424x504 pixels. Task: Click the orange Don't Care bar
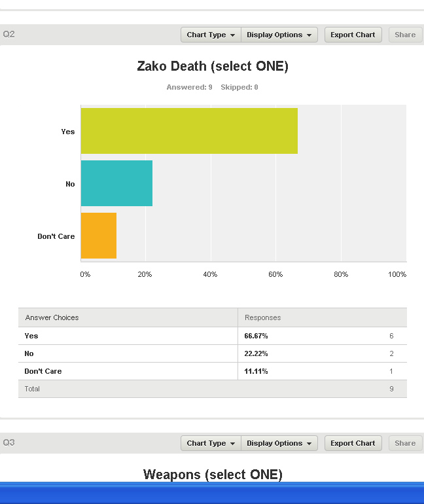98,236
